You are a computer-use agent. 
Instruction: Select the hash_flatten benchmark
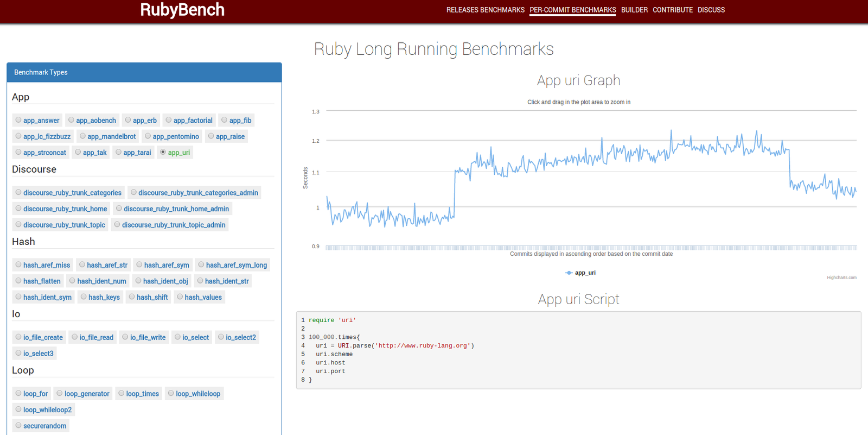click(x=38, y=281)
